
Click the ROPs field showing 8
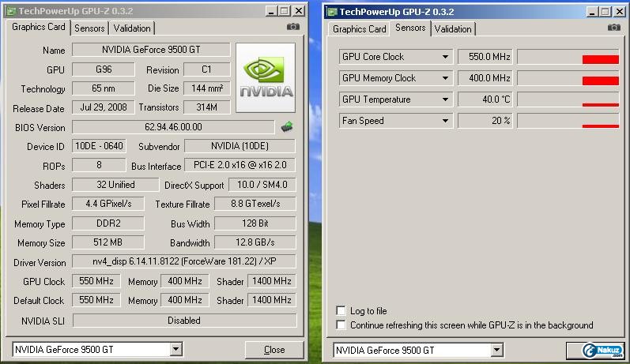99,165
